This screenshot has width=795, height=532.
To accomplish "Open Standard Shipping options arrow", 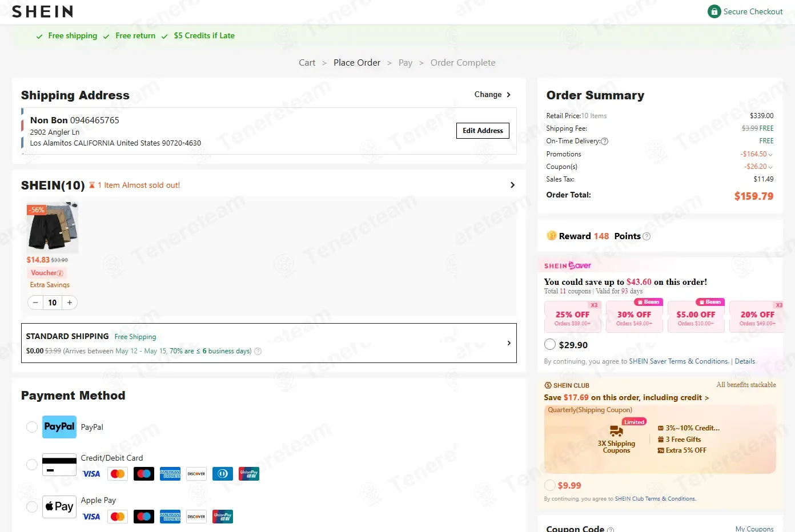I will pyautogui.click(x=509, y=343).
